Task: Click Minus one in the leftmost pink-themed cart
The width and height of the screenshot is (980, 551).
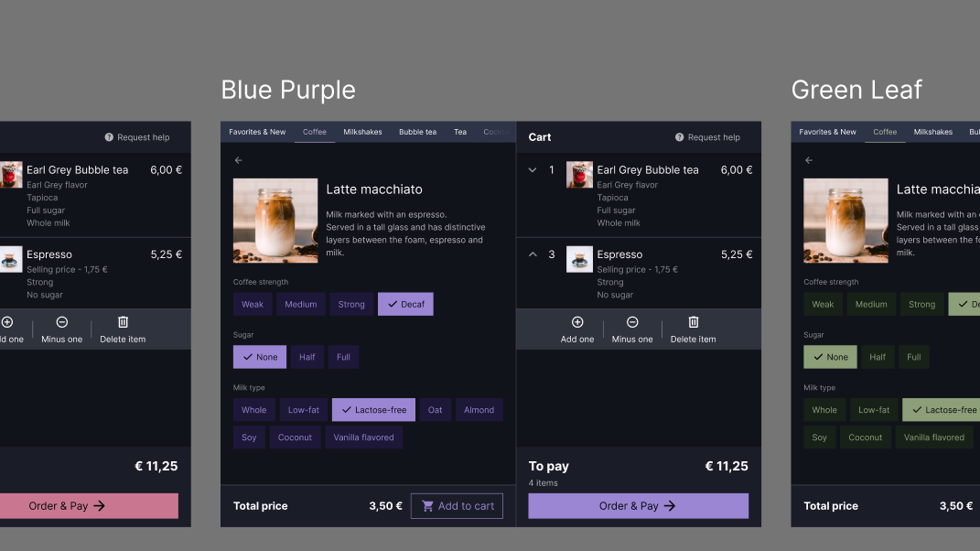Action: point(62,329)
